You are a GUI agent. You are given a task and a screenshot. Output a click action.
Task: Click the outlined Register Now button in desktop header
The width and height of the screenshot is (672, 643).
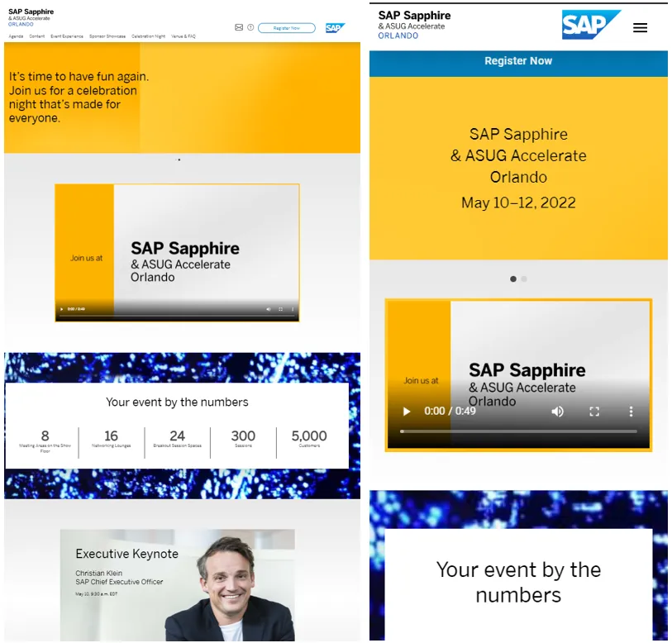click(x=286, y=28)
